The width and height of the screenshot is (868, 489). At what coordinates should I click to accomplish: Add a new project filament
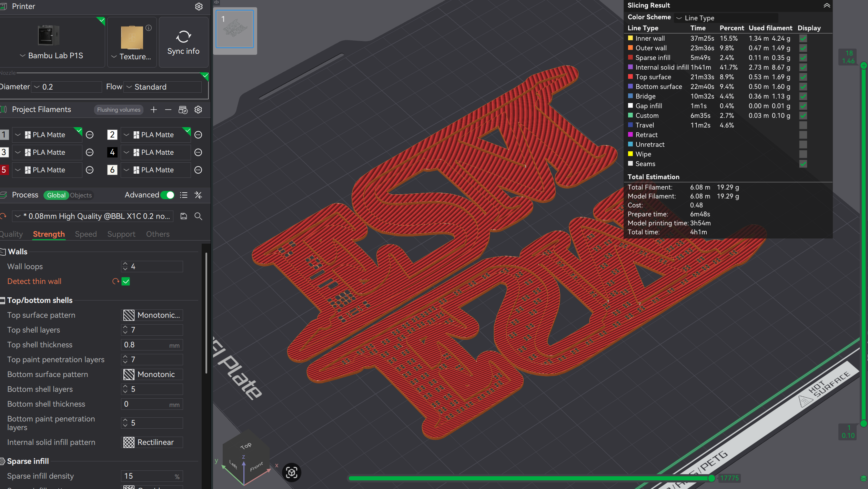(x=154, y=110)
